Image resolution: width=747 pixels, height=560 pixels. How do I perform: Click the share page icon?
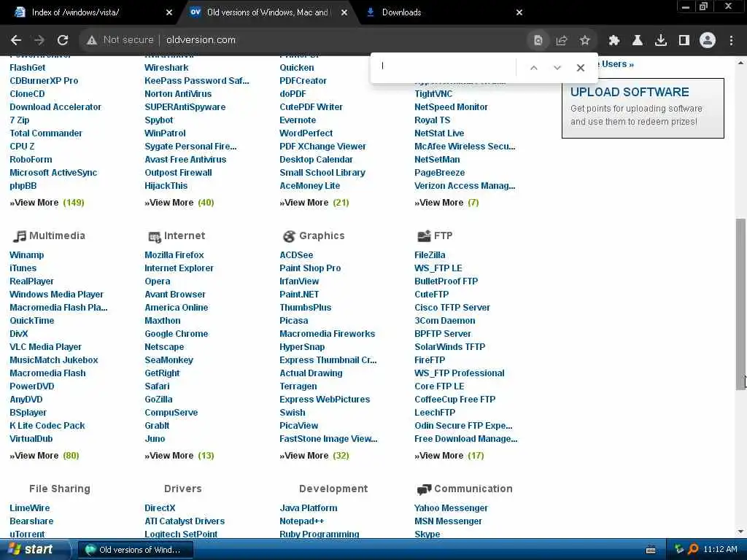click(561, 41)
